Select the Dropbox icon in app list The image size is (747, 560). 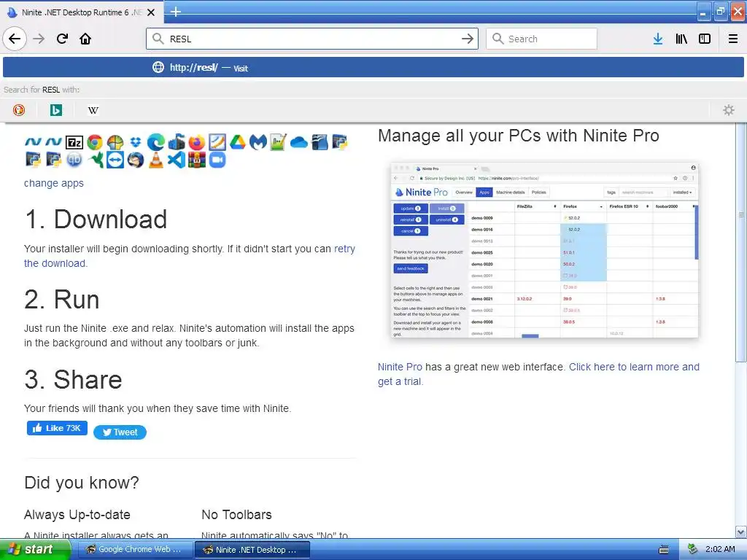[136, 142]
